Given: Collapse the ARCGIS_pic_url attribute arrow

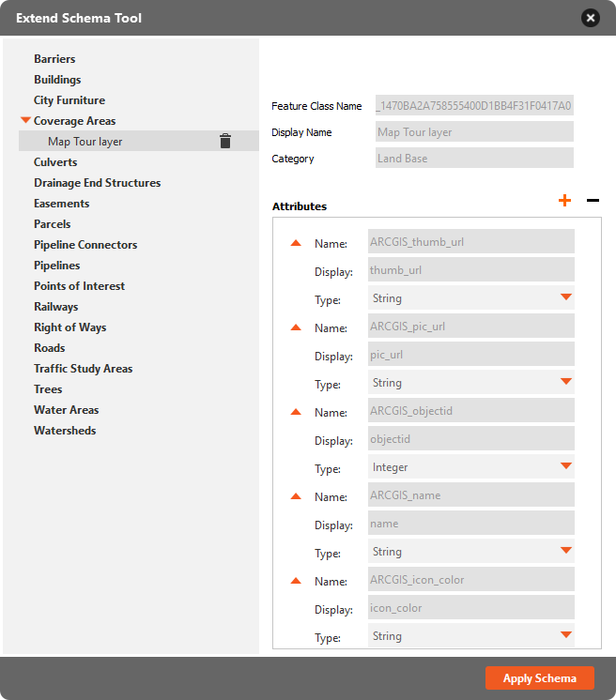Looking at the screenshot, I should [x=296, y=327].
